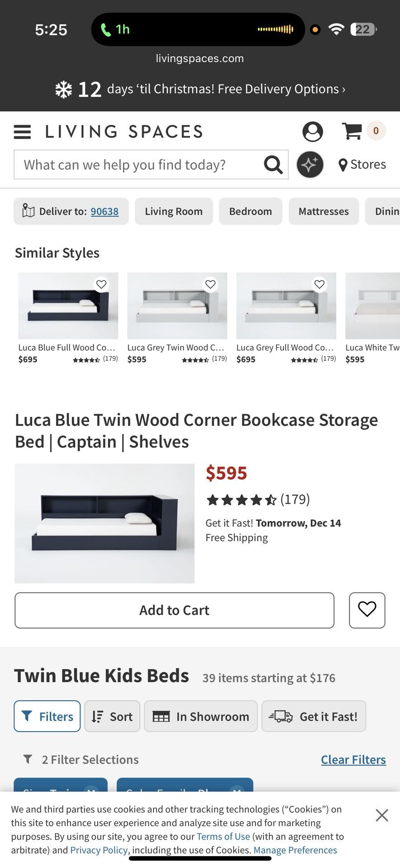
Task: Open the hamburger navigation menu
Action: click(x=22, y=132)
